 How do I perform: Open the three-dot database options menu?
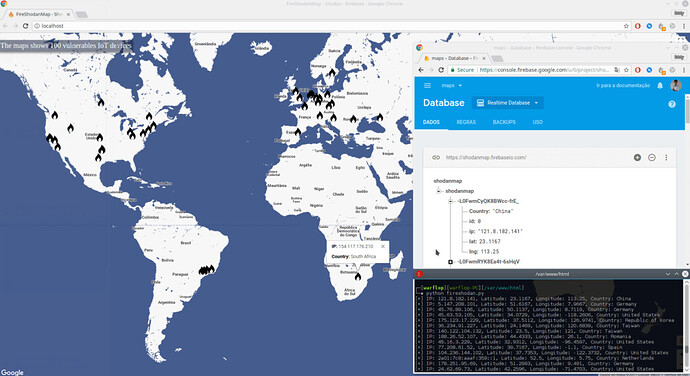tap(666, 157)
